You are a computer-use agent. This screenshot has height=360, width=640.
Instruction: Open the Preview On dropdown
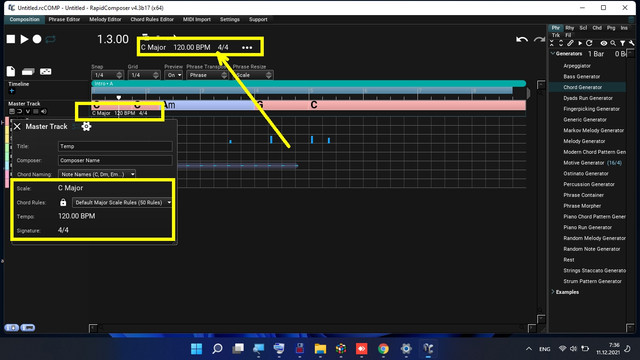point(173,75)
